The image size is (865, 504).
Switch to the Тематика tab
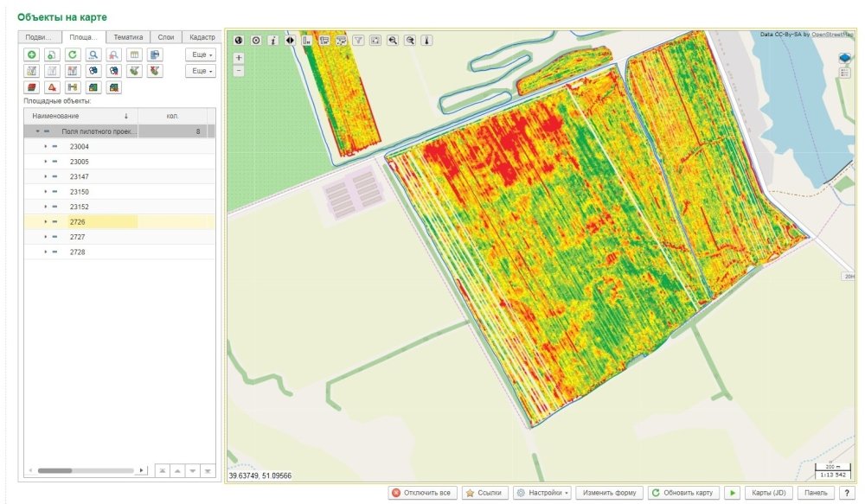(x=128, y=37)
